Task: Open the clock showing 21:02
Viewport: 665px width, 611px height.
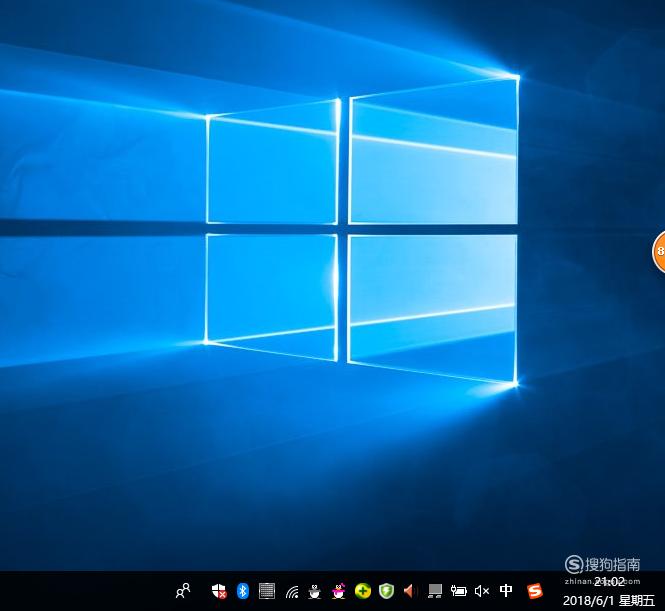Action: pos(609,582)
